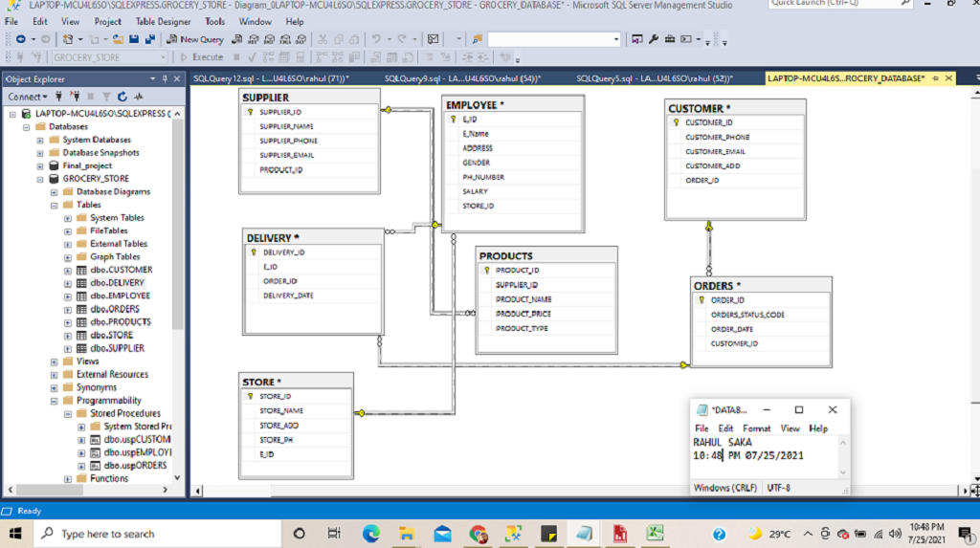Expand the dbo.CUSTOMER table node
The image size is (980, 548).
(68, 271)
